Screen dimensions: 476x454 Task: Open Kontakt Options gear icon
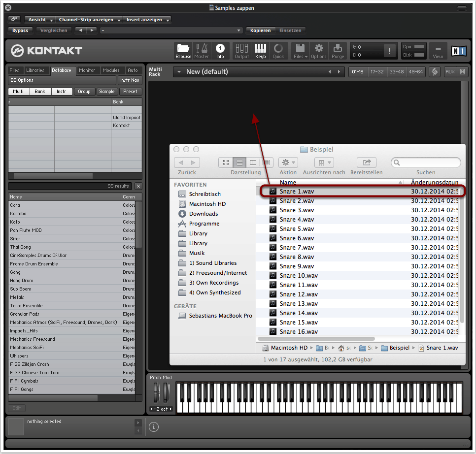[319, 50]
